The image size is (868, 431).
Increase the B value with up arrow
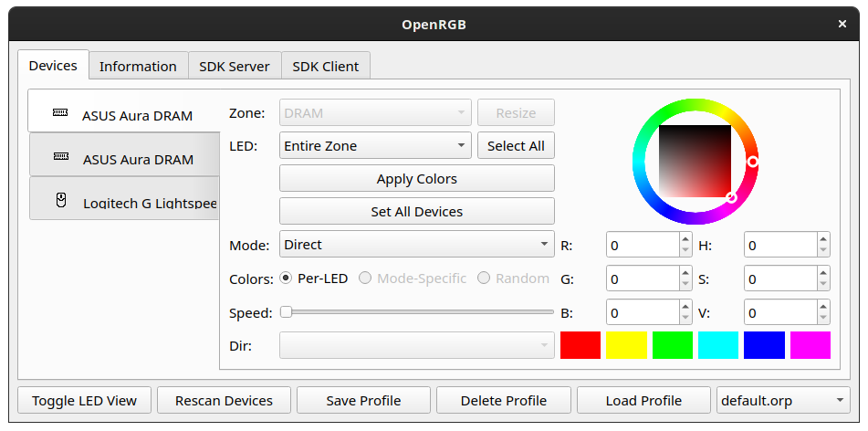[x=685, y=306]
